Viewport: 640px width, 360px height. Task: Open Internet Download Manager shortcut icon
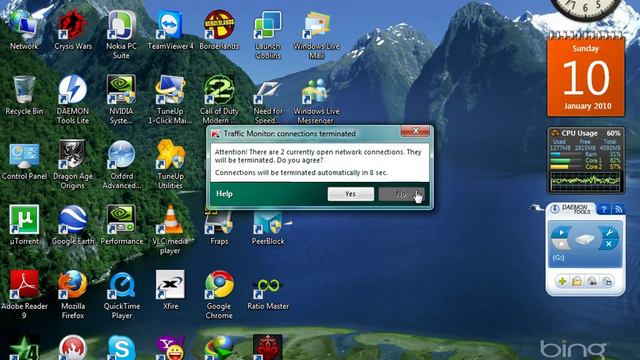point(219,348)
